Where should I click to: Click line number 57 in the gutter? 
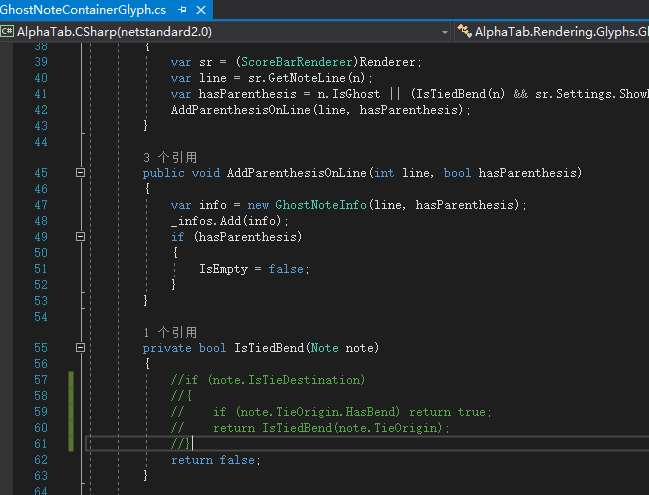pos(41,380)
